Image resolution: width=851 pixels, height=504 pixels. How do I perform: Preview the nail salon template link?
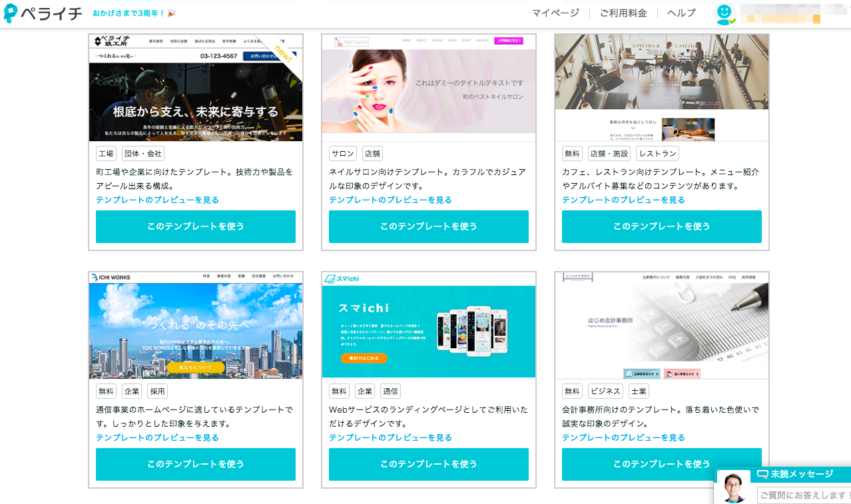390,200
